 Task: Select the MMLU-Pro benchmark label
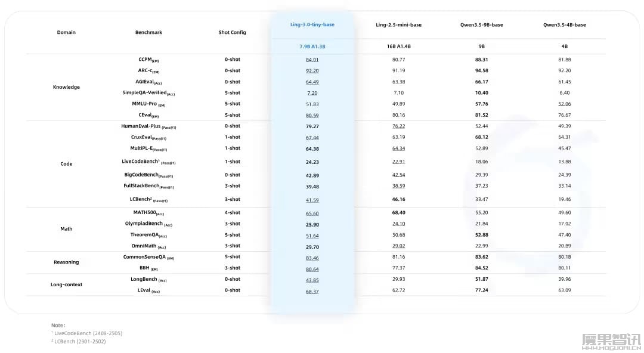(148, 104)
